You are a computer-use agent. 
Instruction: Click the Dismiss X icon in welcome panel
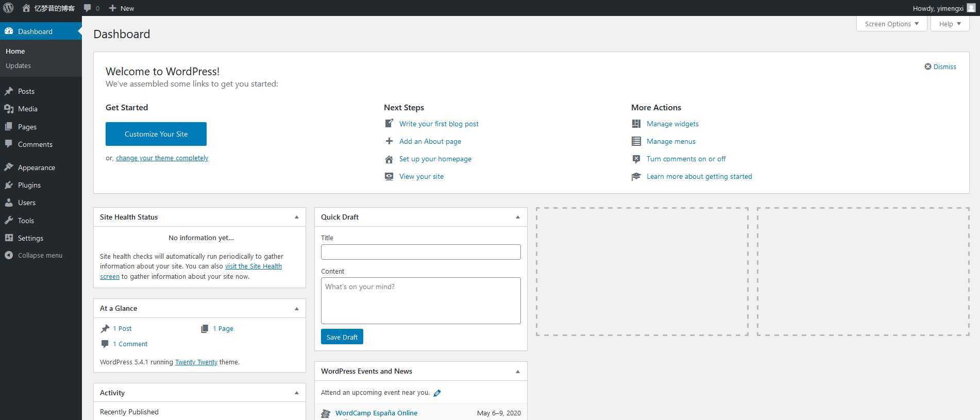pyautogui.click(x=928, y=66)
